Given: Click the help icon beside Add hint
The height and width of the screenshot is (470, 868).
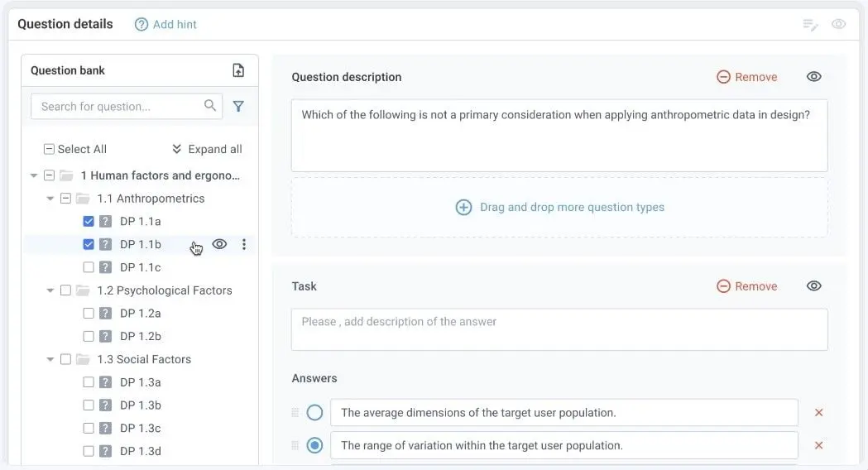Looking at the screenshot, I should point(141,24).
